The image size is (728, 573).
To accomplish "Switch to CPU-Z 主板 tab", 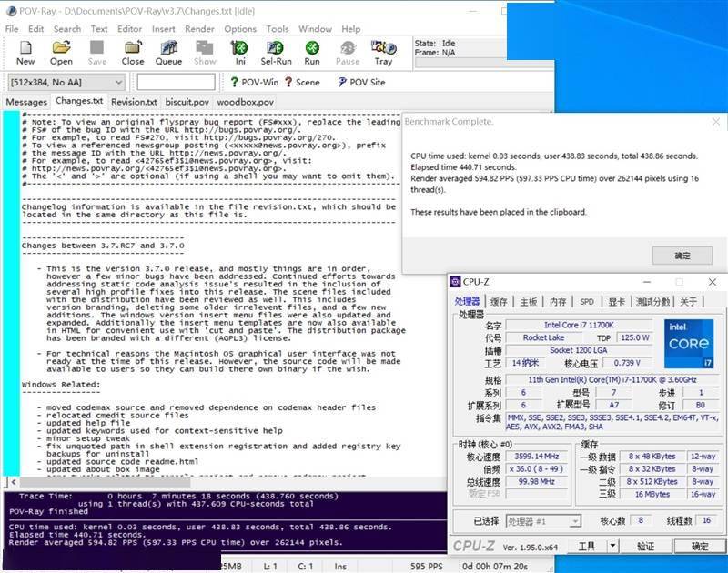I will (x=529, y=302).
